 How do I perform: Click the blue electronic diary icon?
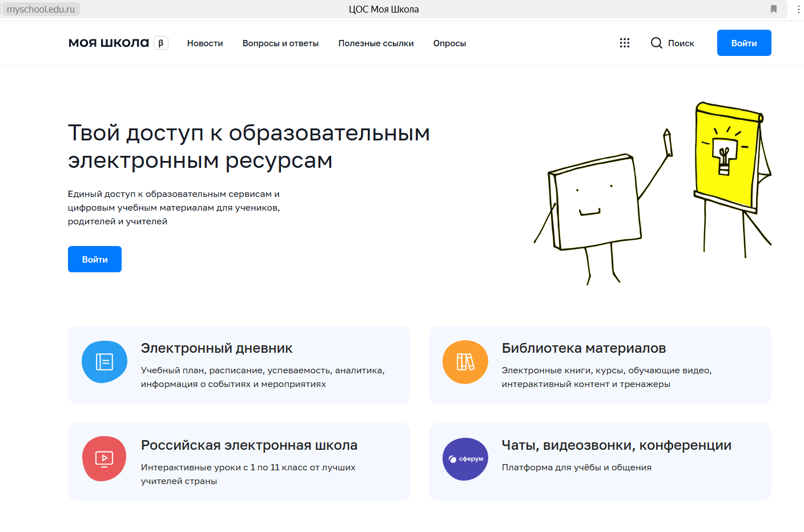[104, 362]
